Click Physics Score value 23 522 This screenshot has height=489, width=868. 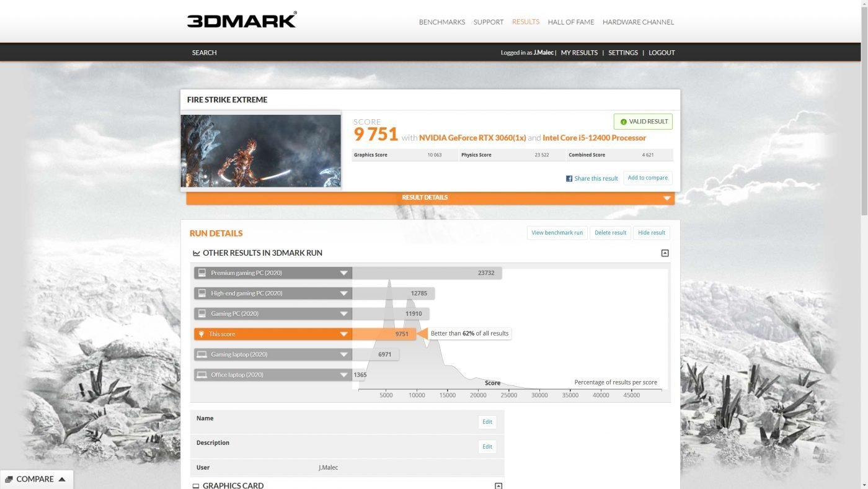[x=542, y=155]
